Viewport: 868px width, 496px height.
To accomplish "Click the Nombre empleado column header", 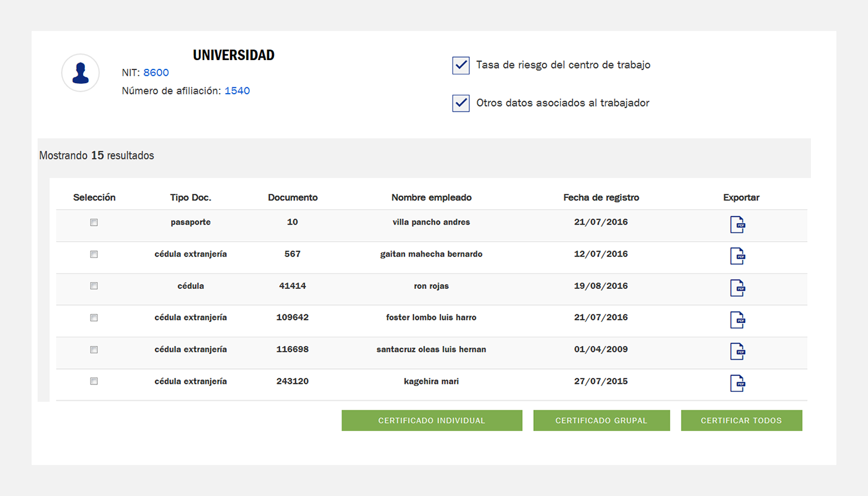I will click(432, 198).
